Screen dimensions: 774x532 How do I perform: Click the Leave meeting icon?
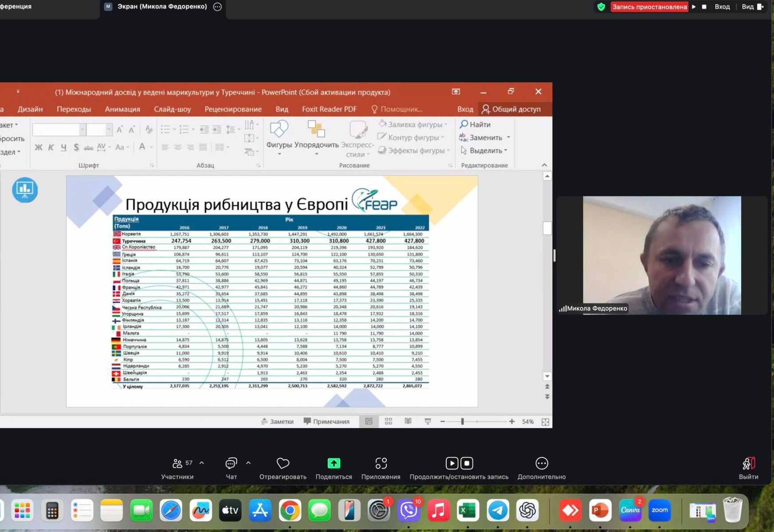748,464
